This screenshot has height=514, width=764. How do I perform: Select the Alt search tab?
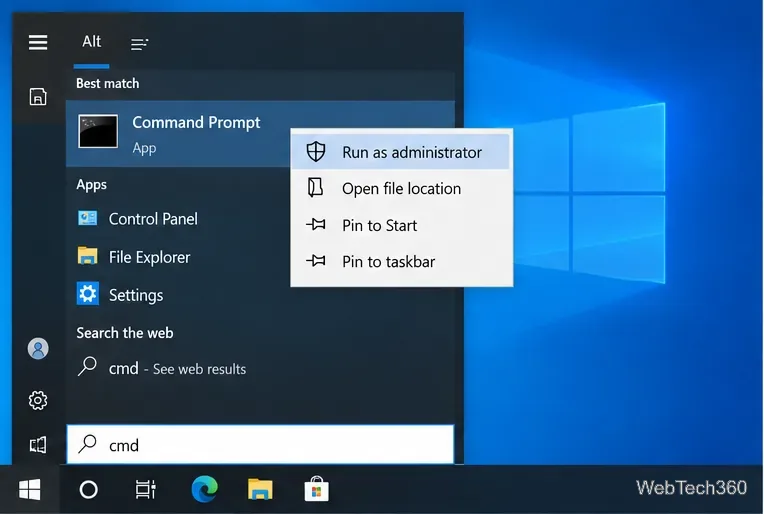(x=92, y=42)
